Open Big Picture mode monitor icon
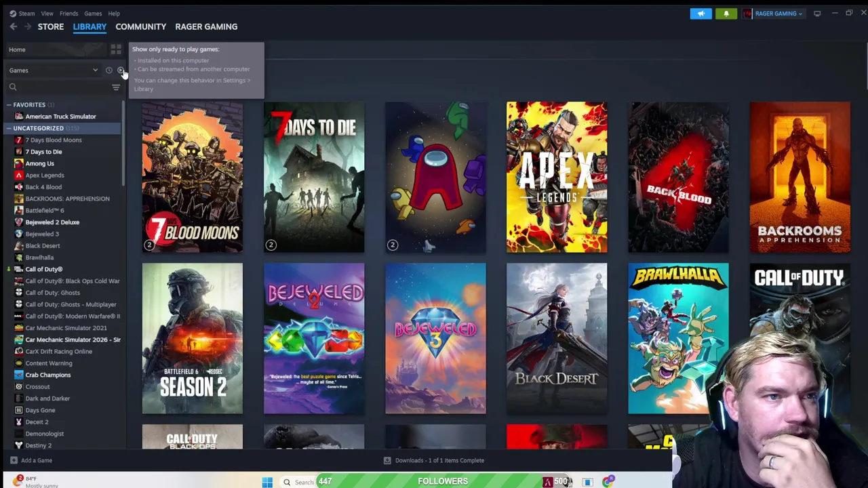This screenshot has width=868, height=488. click(817, 14)
